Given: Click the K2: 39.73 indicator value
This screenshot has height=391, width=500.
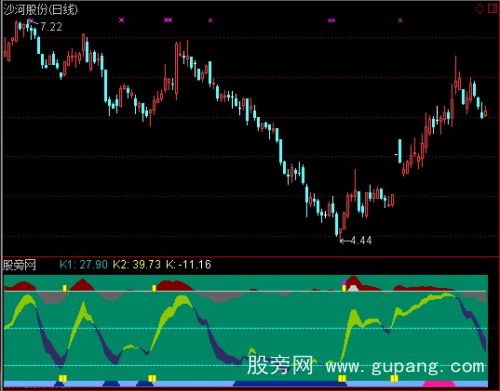Looking at the screenshot, I should (x=137, y=265).
